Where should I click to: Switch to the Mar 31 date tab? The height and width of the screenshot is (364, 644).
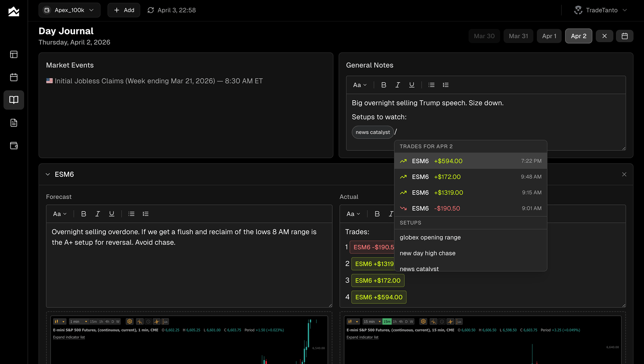point(518,36)
